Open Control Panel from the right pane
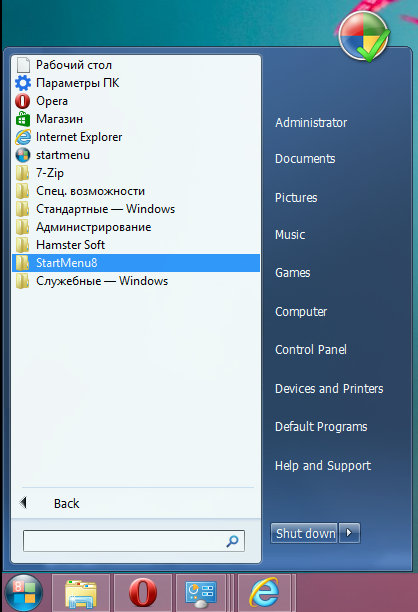The height and width of the screenshot is (612, 418). point(311,349)
